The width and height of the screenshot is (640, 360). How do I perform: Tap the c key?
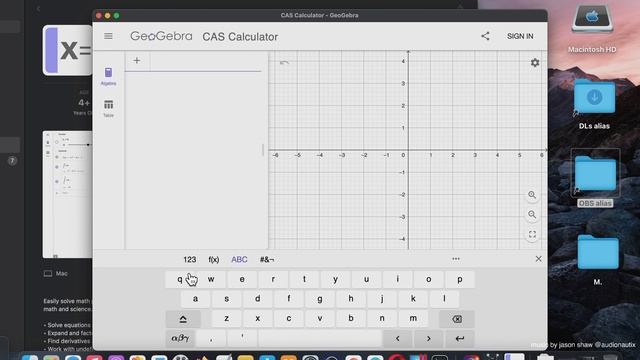[x=289, y=318]
